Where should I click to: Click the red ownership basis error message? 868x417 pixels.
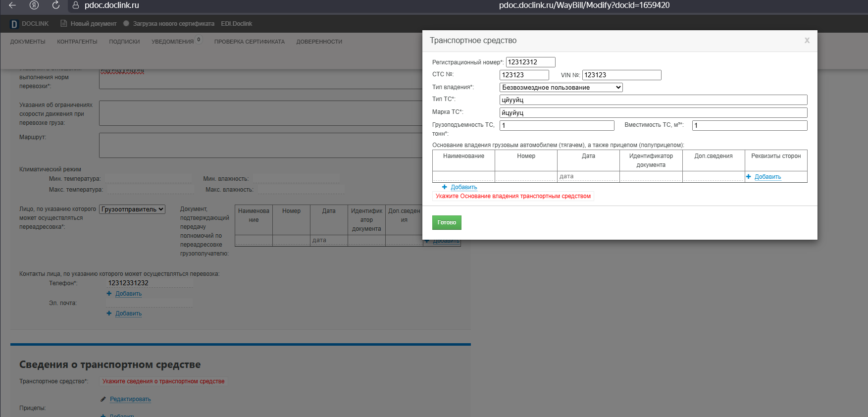(513, 196)
